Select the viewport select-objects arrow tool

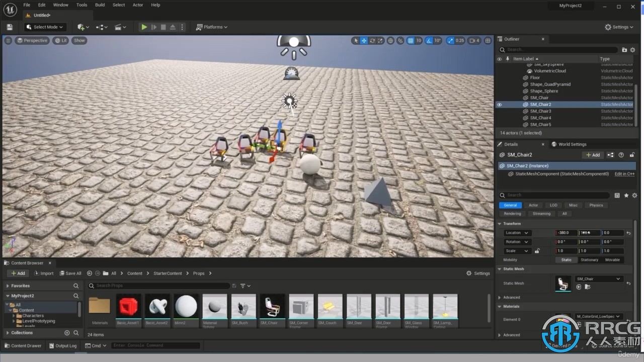tap(356, 41)
